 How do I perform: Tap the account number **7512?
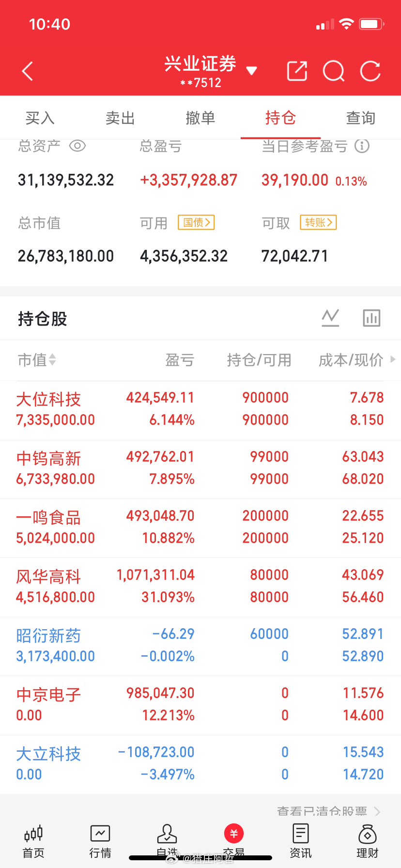click(200, 83)
